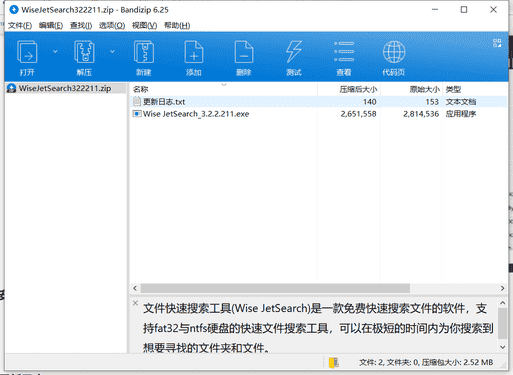The height and width of the screenshot is (375, 513).
Task: Open the 帮助(H) menu
Action: click(177, 25)
